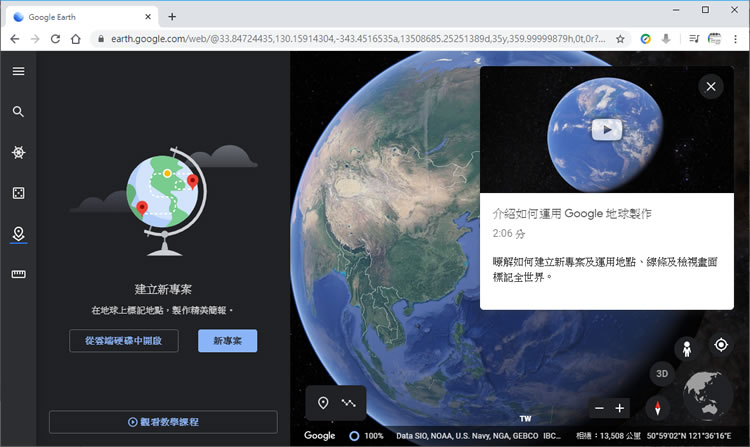The height and width of the screenshot is (447, 750).
Task: Click the mini globe overview thumbnail
Action: pyautogui.click(x=707, y=394)
